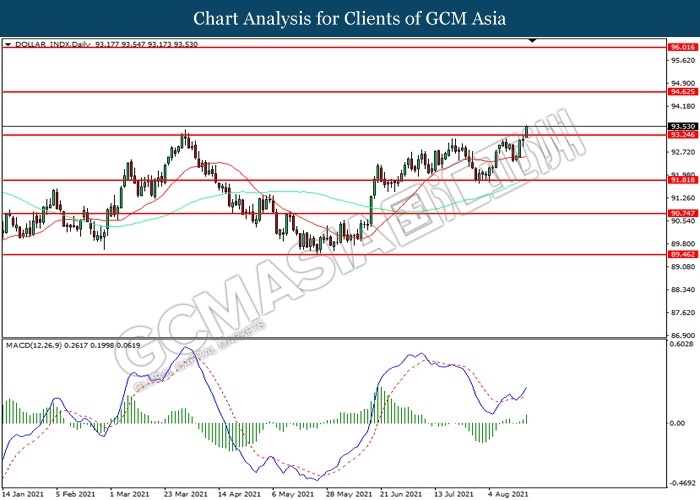Select the 90.747 red price tag
This screenshot has width=700, height=500.
683,214
